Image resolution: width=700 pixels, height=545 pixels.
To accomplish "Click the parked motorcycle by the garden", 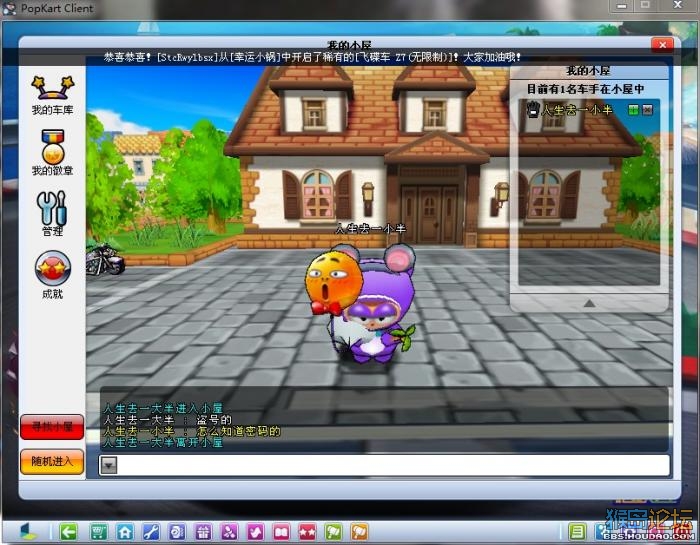I will click(105, 258).
